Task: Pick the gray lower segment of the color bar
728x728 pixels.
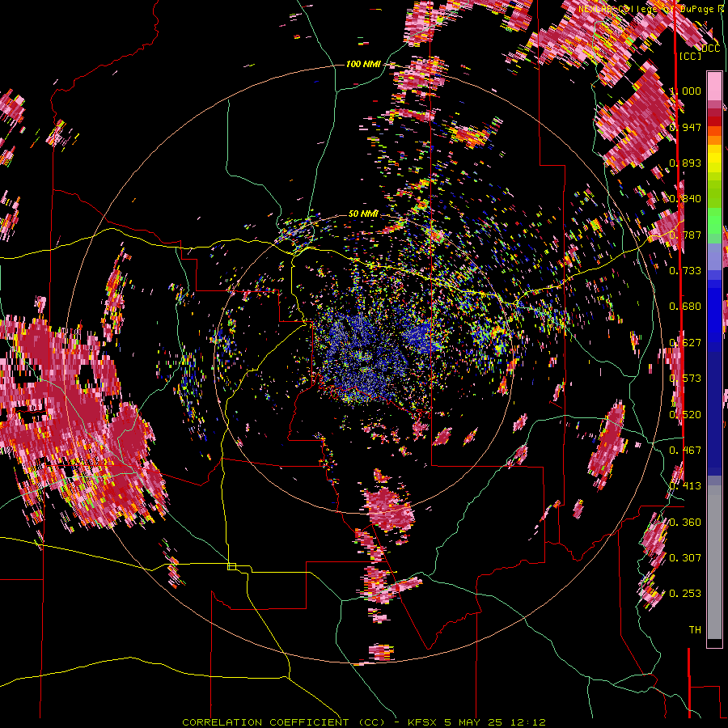Action: [x=714, y=562]
